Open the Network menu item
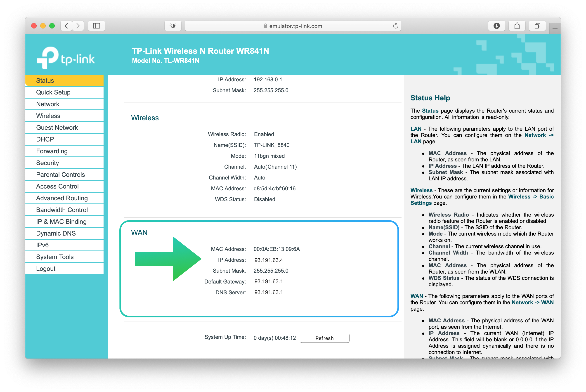The image size is (586, 392). click(x=64, y=104)
